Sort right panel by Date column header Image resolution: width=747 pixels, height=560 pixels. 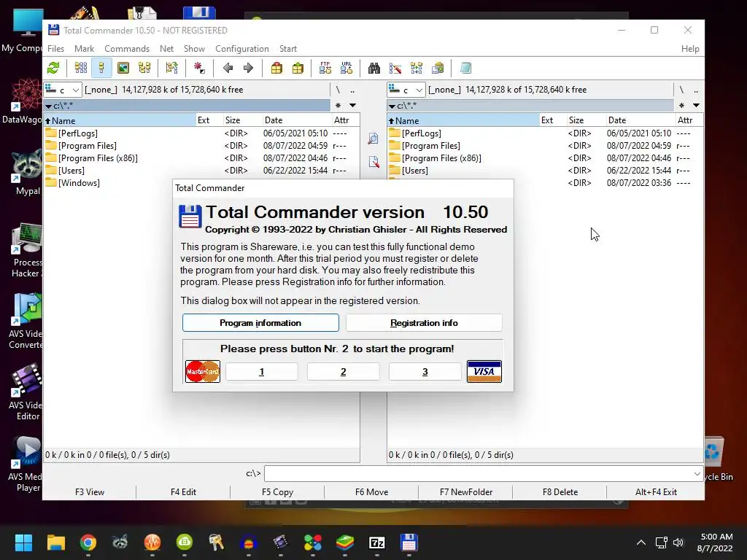(x=640, y=120)
